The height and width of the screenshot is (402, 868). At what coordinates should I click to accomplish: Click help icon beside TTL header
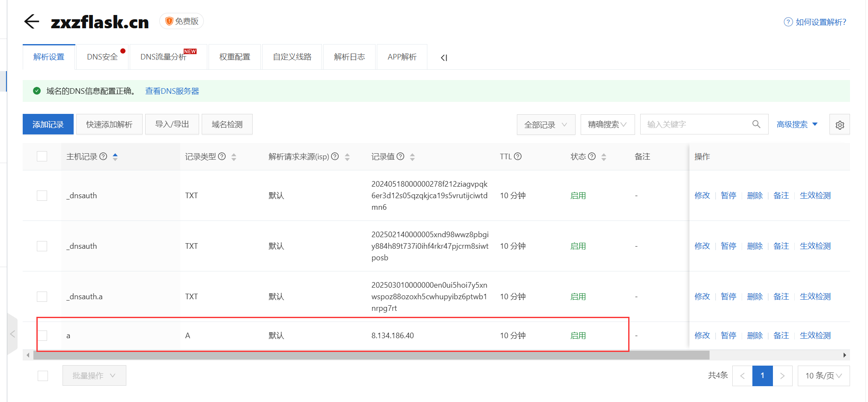point(518,157)
